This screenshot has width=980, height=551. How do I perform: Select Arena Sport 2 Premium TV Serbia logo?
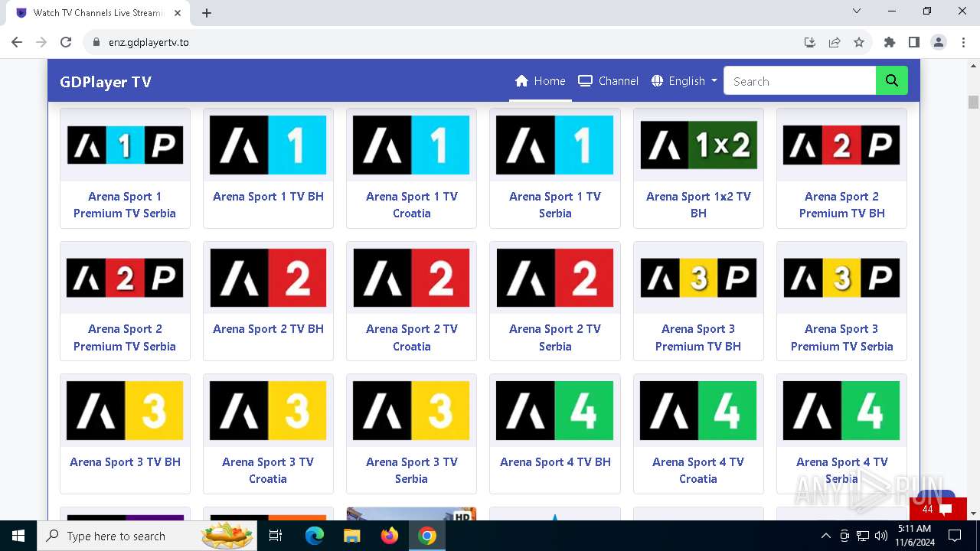click(x=125, y=278)
